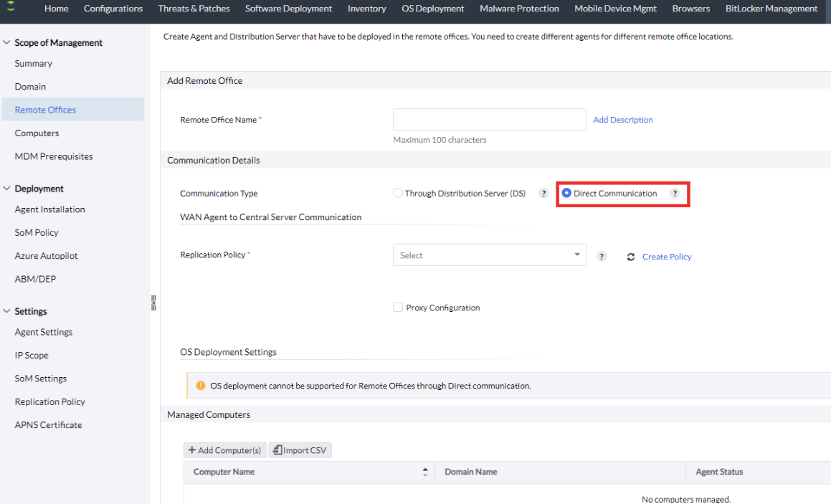Viewport: 831px width, 504px height.
Task: Click the product logo in top-left corner
Action: click(11, 9)
